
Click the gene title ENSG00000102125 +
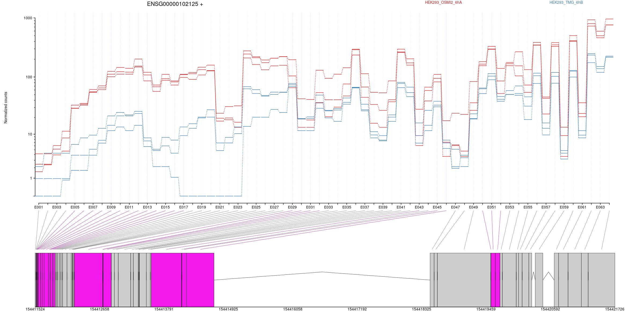click(175, 4)
